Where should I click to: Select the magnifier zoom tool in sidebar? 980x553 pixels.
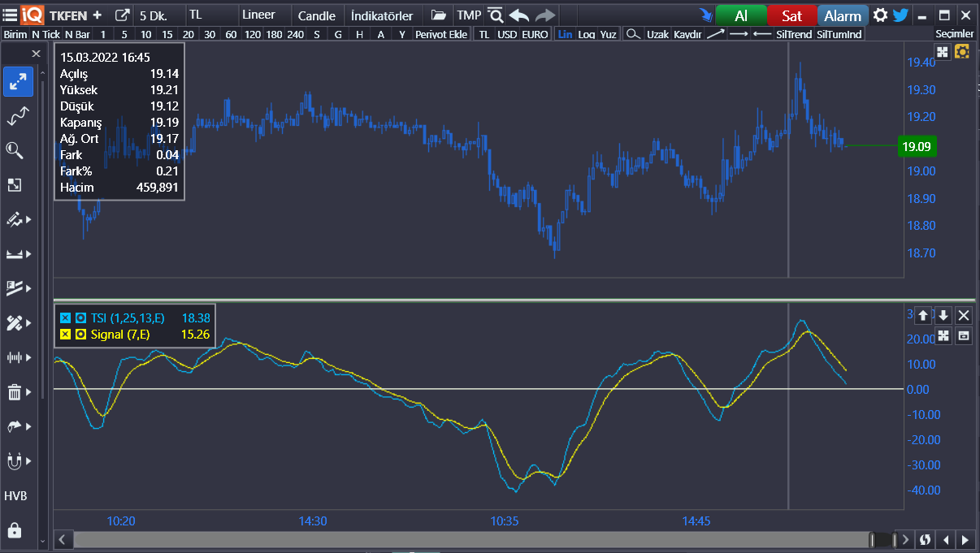(x=15, y=150)
